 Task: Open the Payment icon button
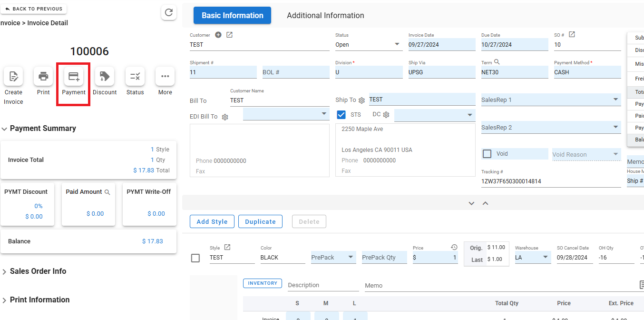(74, 76)
